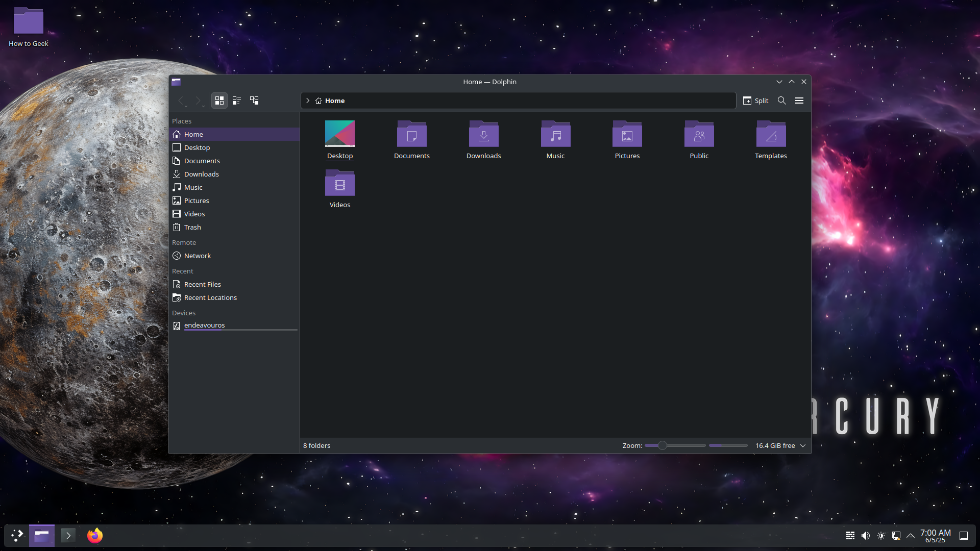Viewport: 980px width, 551px height.
Task: Open Music in the Places panel
Action: coord(234,187)
